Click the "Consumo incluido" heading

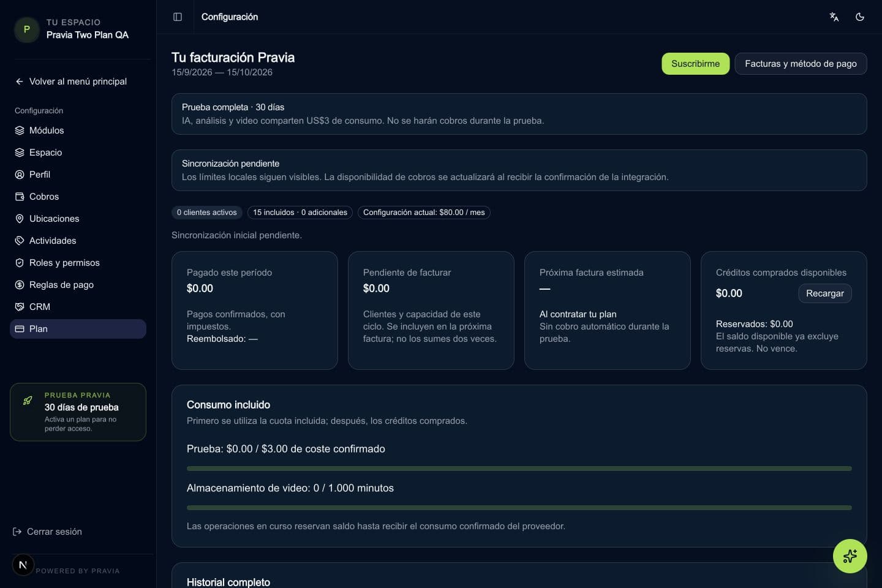click(228, 405)
